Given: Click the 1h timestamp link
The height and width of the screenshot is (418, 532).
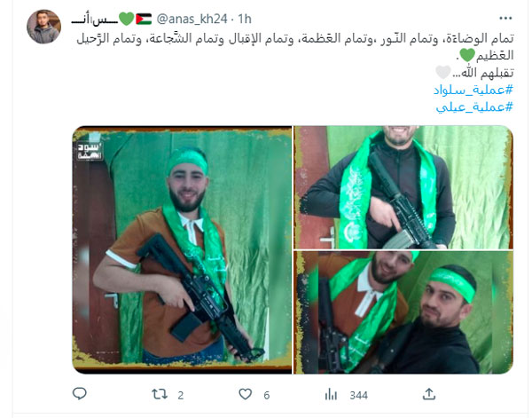Looking at the screenshot, I should click(x=245, y=19).
